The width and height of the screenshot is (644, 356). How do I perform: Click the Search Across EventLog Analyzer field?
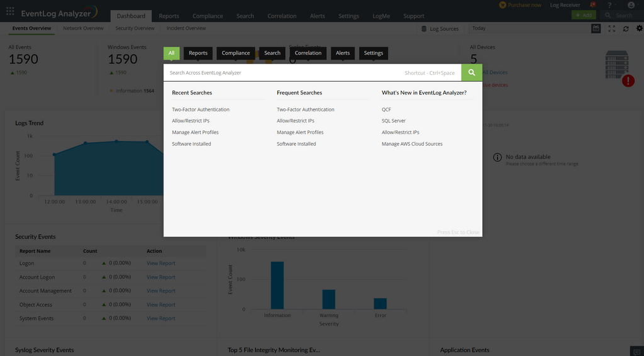(x=312, y=73)
